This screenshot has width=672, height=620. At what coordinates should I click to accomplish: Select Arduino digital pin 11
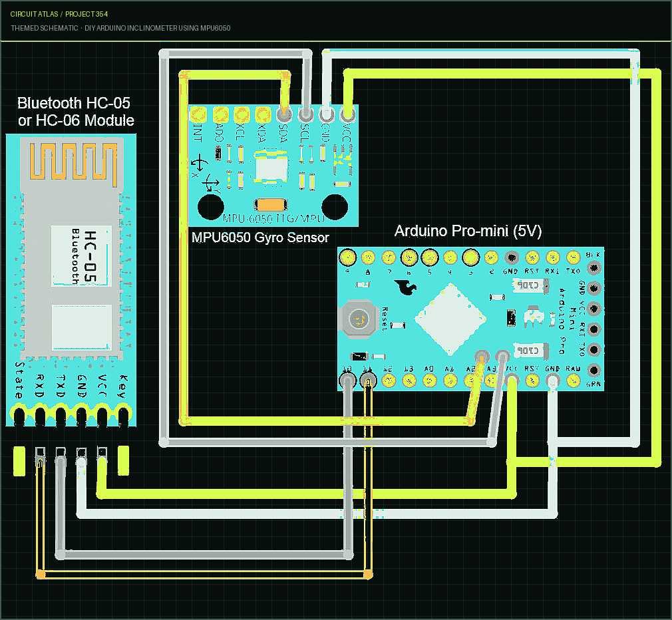(x=368, y=381)
